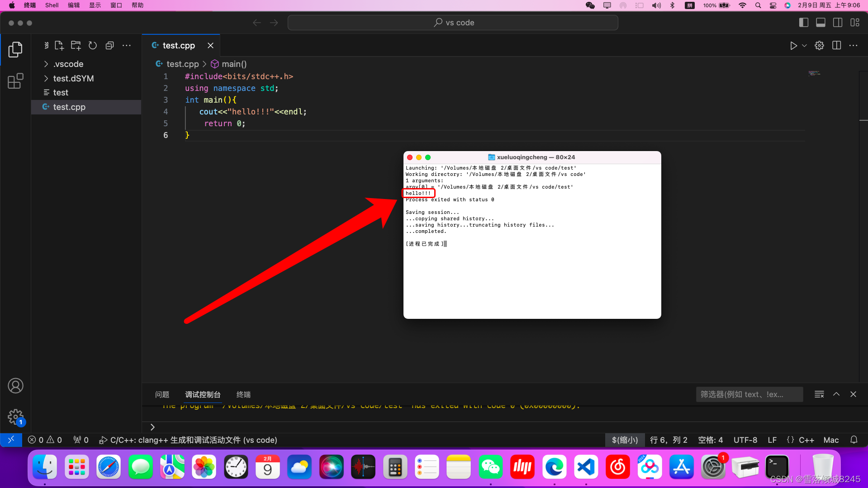Viewport: 868px width, 488px height.
Task: Open the $(缩小) status bar item
Action: (x=625, y=440)
